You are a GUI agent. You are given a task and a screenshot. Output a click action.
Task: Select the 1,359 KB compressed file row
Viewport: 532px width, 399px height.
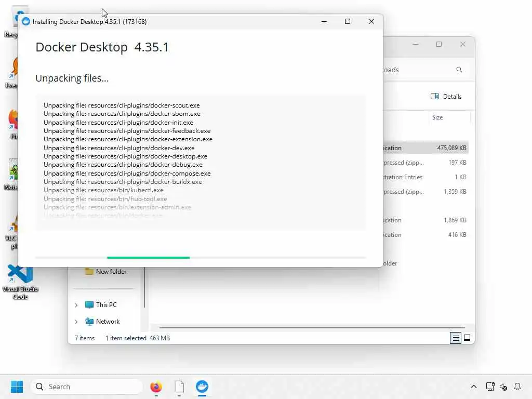pyautogui.click(x=426, y=192)
